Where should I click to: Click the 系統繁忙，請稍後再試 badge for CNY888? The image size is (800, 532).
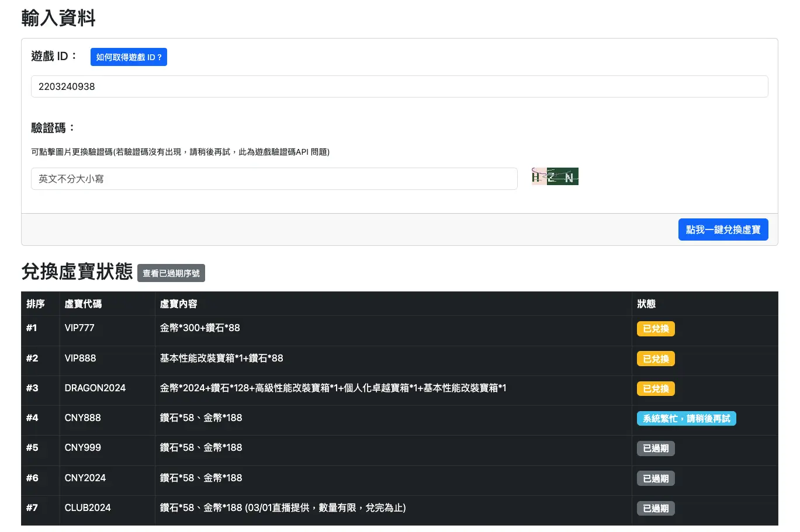pos(686,418)
